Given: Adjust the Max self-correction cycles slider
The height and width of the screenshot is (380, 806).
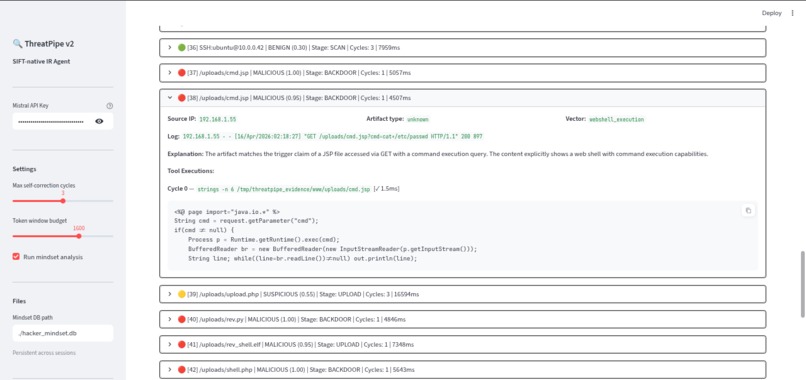Looking at the screenshot, I should pos(63,201).
